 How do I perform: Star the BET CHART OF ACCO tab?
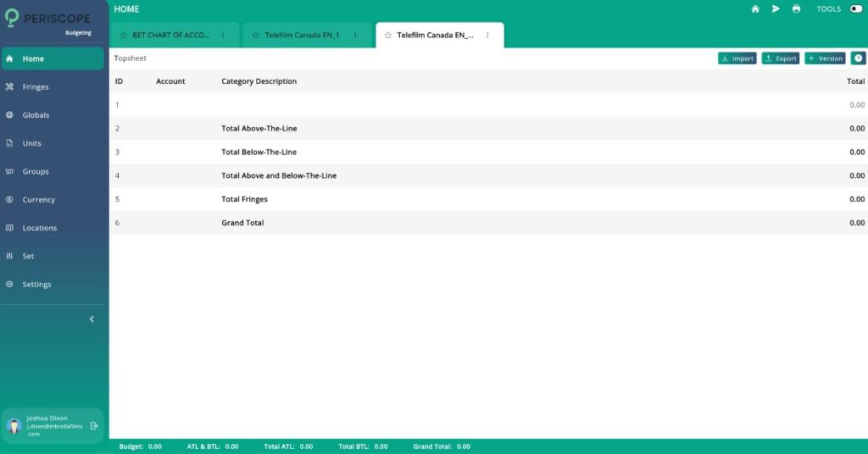click(124, 36)
